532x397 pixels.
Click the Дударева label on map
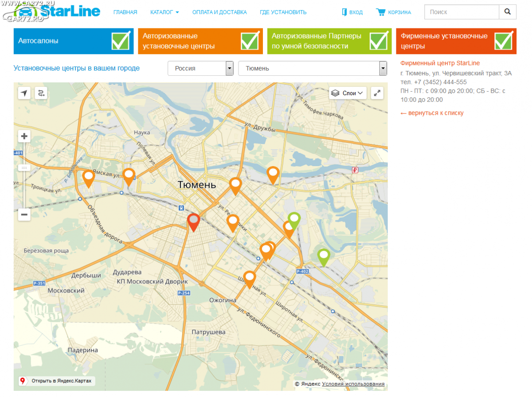pyautogui.click(x=127, y=272)
